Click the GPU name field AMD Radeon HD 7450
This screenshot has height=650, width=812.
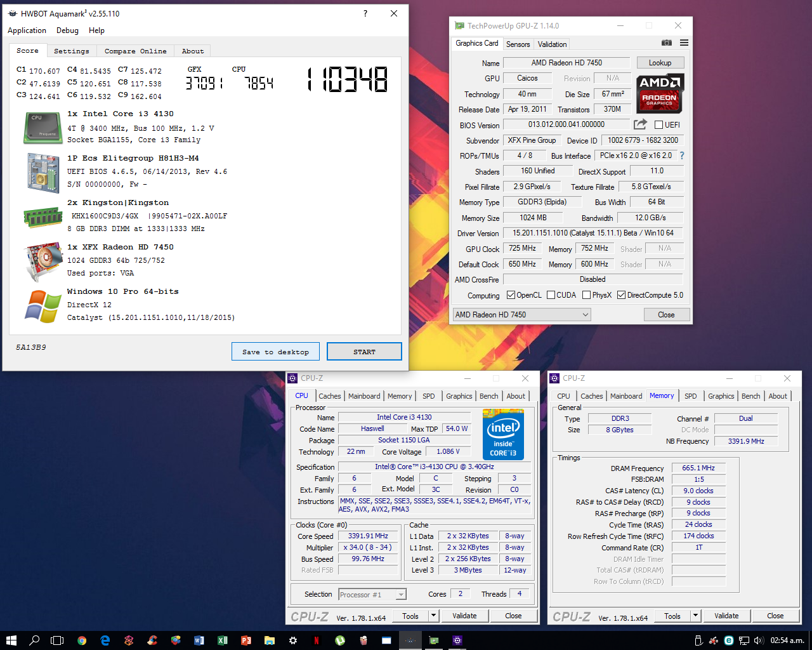tap(566, 63)
